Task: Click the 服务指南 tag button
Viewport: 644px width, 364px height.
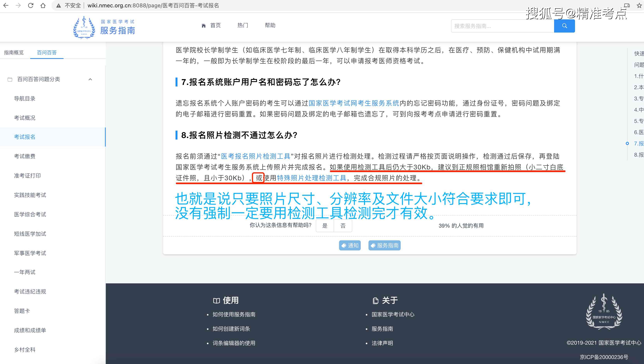Action: (x=385, y=245)
